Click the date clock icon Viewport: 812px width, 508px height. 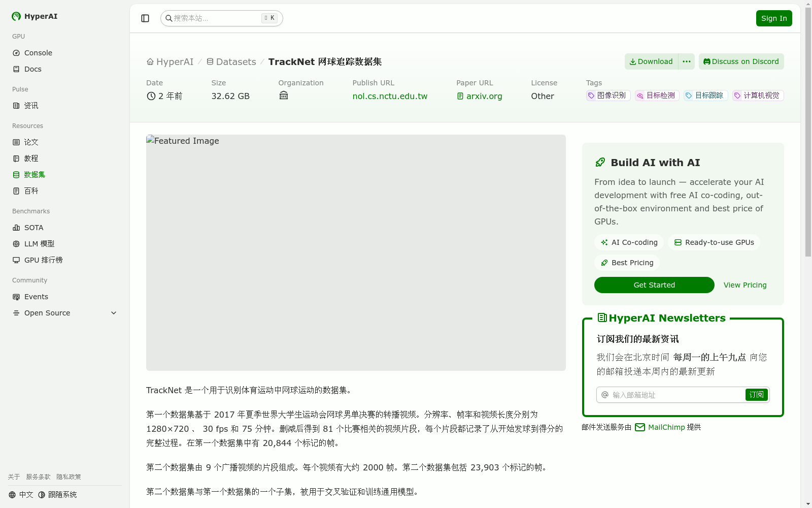point(151,96)
